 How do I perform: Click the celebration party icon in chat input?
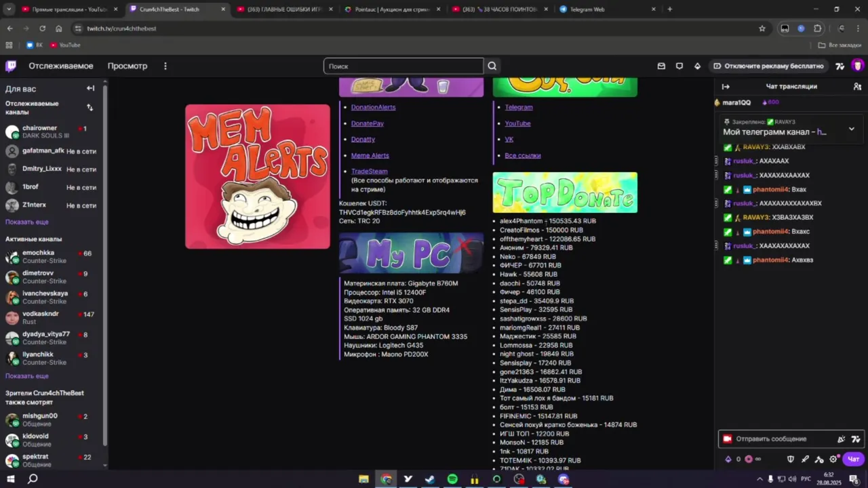pos(841,439)
